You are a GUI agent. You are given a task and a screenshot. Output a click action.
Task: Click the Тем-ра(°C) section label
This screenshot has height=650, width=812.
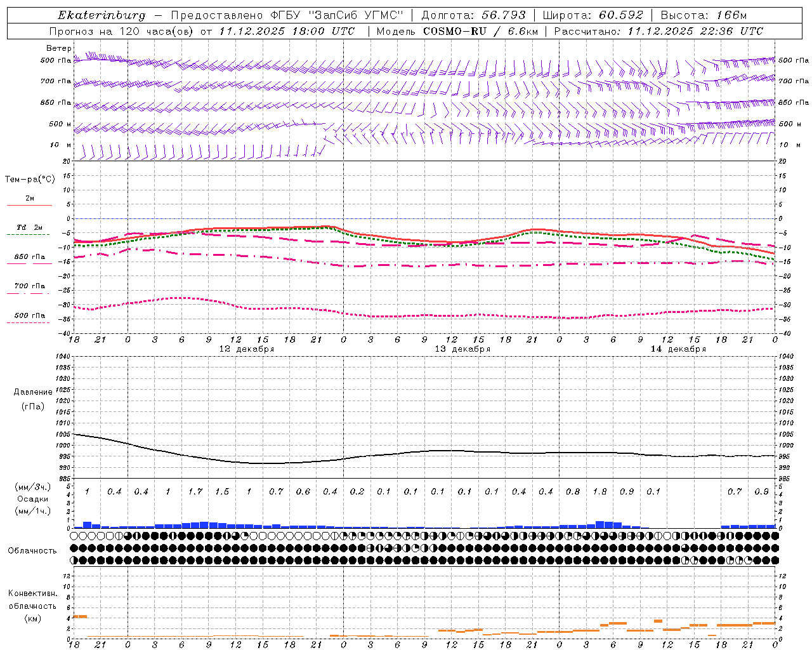pos(30,180)
